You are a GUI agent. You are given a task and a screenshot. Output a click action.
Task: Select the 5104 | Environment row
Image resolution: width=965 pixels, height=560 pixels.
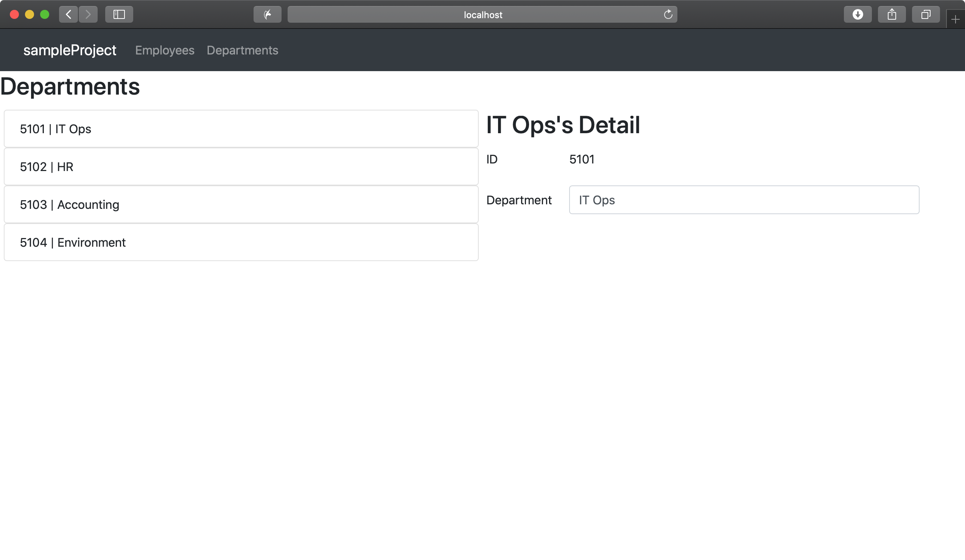pyautogui.click(x=241, y=243)
